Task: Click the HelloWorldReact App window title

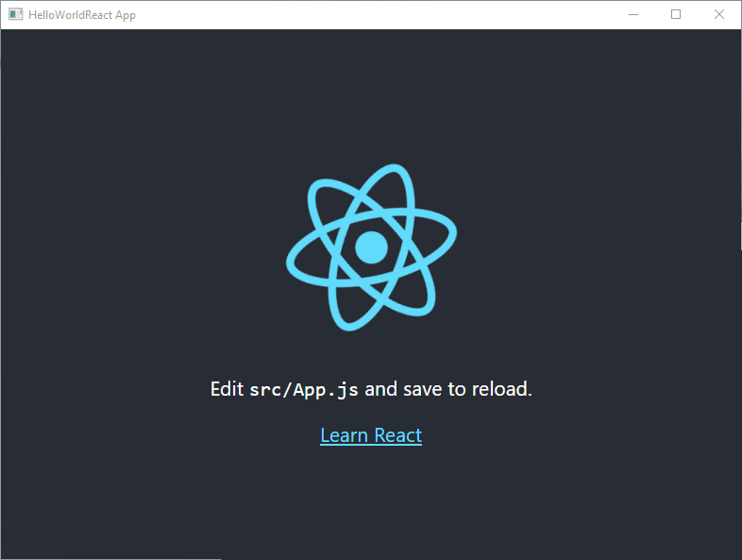Action: [x=82, y=15]
